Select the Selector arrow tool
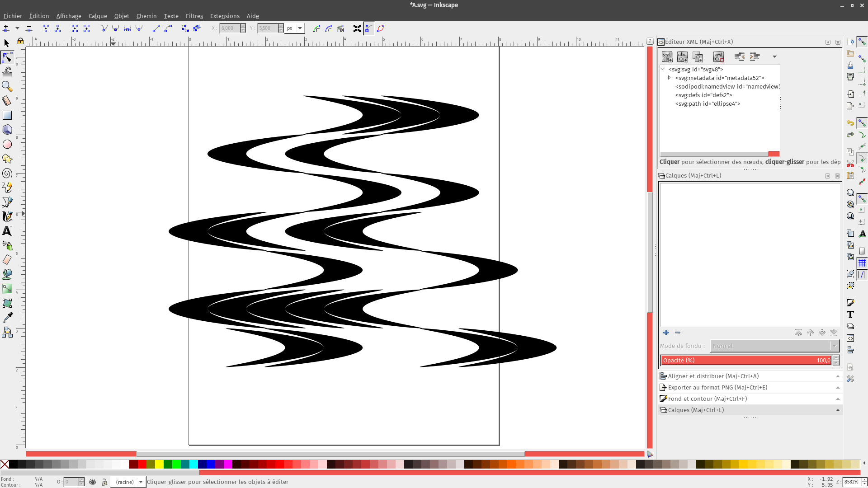Image resolution: width=868 pixels, height=488 pixels. point(7,43)
